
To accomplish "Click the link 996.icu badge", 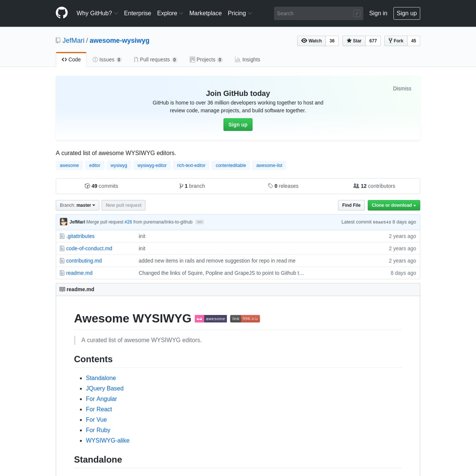I will tap(245, 319).
